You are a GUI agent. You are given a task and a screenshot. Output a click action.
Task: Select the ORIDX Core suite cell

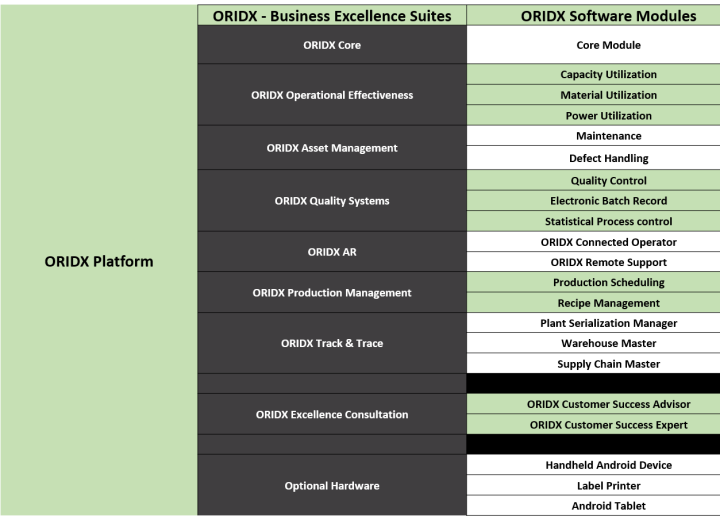pos(332,45)
